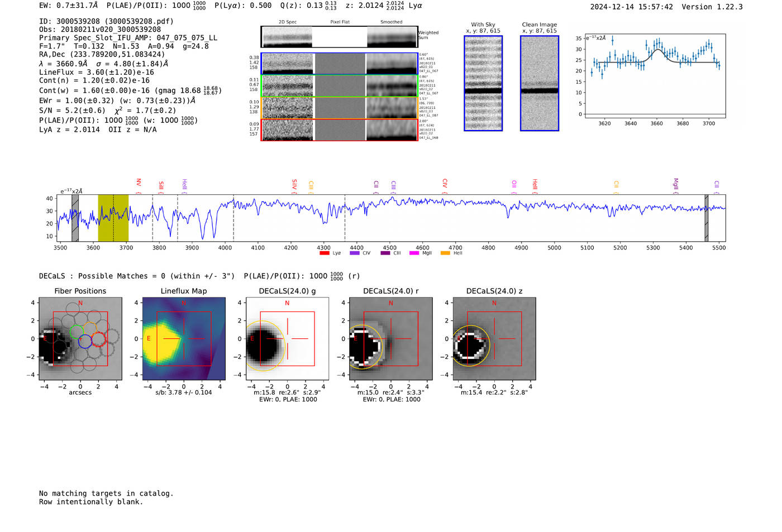Open the DECaLS g-band image
This screenshot has height=532, width=782.
[287, 338]
